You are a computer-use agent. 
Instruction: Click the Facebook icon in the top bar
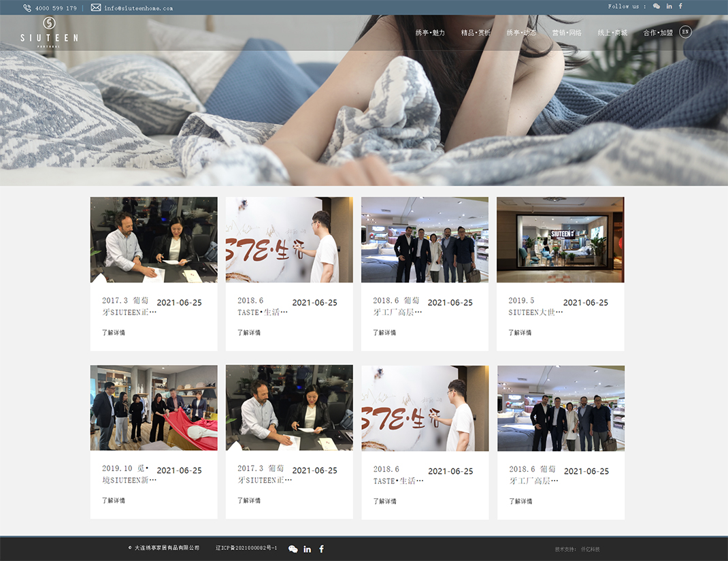[x=680, y=6]
